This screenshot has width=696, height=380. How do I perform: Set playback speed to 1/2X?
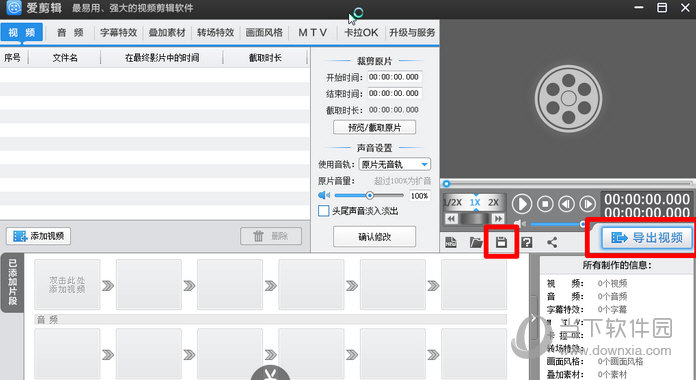click(x=453, y=202)
